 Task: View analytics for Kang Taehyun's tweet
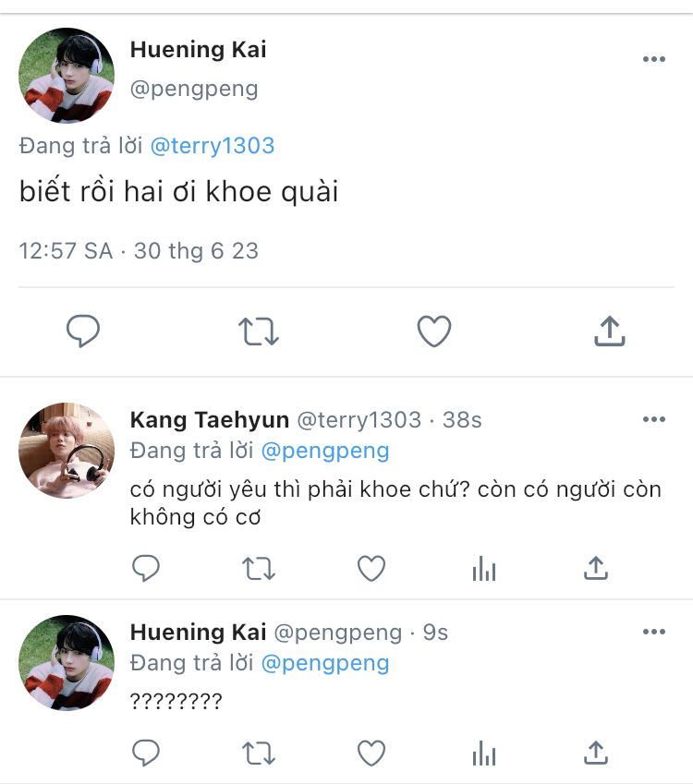click(x=483, y=569)
